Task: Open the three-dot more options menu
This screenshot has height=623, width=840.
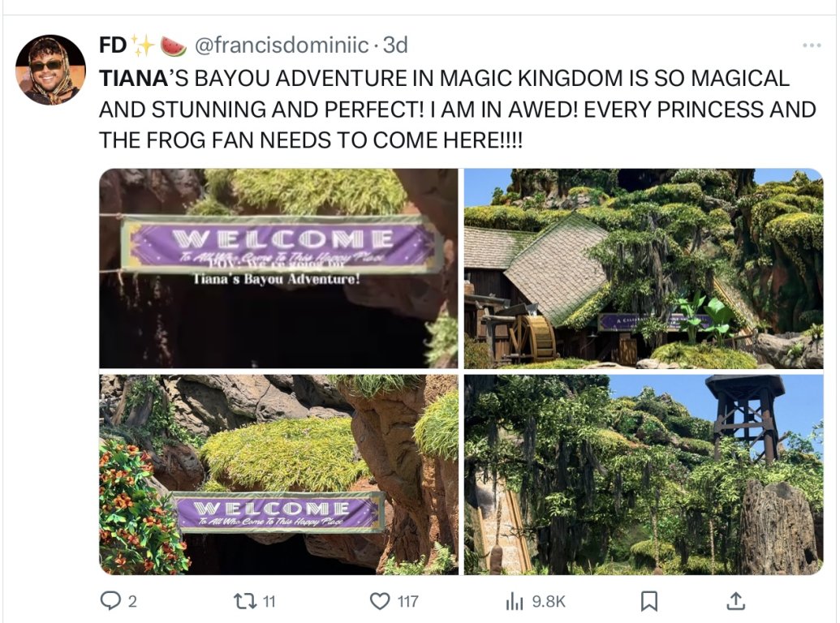Action: (812, 45)
